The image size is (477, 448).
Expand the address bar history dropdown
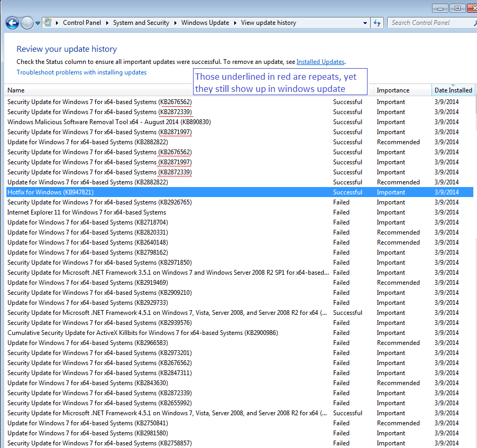[365, 23]
